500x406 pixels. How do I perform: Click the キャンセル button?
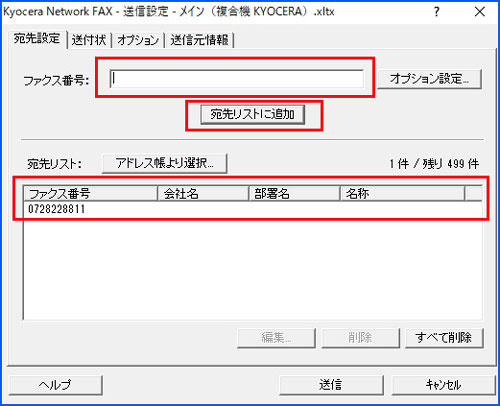[443, 385]
